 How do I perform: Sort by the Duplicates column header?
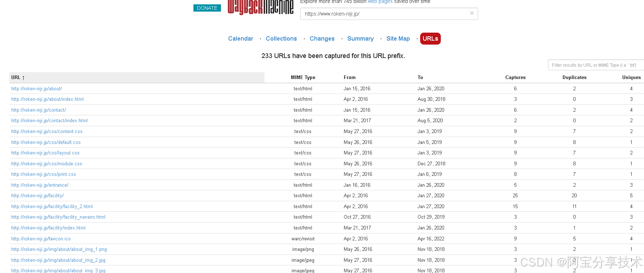pyautogui.click(x=574, y=77)
